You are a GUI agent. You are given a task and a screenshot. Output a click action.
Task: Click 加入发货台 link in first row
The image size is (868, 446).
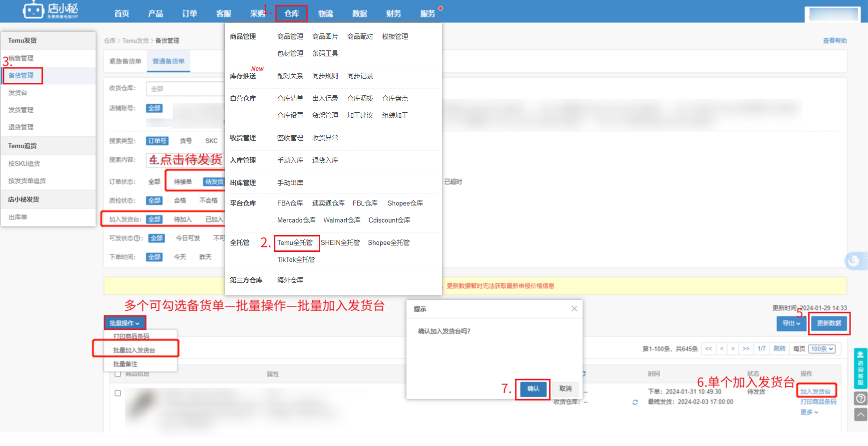[x=816, y=392]
